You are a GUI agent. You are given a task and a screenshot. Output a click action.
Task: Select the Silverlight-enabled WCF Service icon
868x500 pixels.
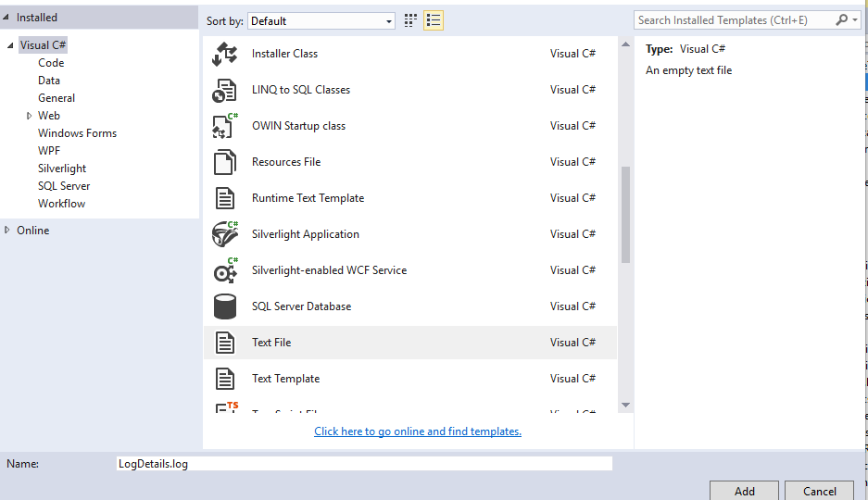(x=225, y=270)
